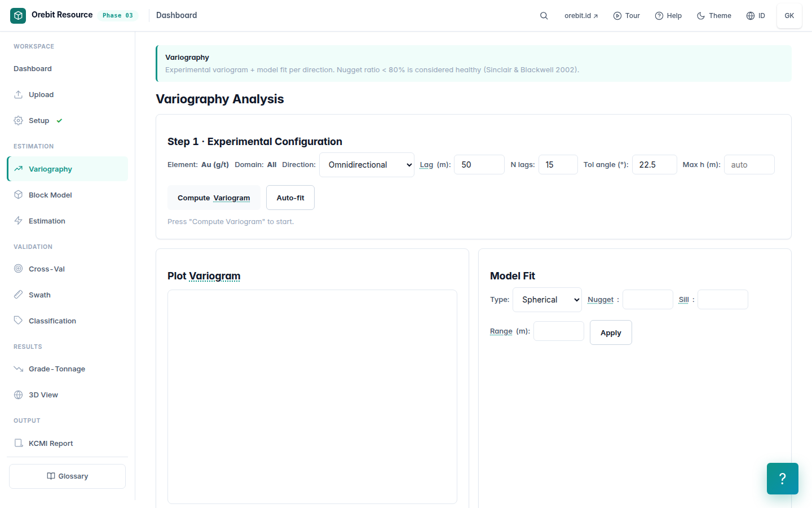Open the GK user avatar menu

pos(789,16)
